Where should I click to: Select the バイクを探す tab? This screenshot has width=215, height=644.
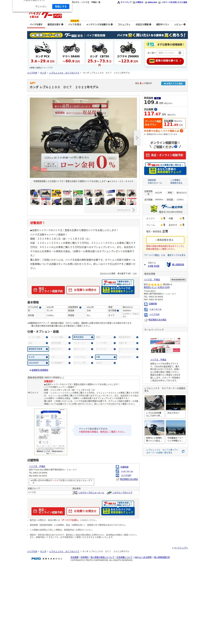click(36, 25)
